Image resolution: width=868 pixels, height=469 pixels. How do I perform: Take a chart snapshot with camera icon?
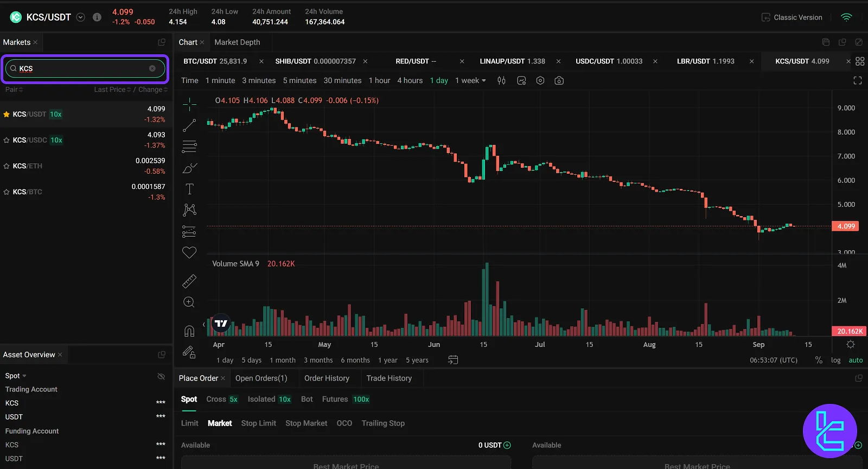pyautogui.click(x=559, y=80)
